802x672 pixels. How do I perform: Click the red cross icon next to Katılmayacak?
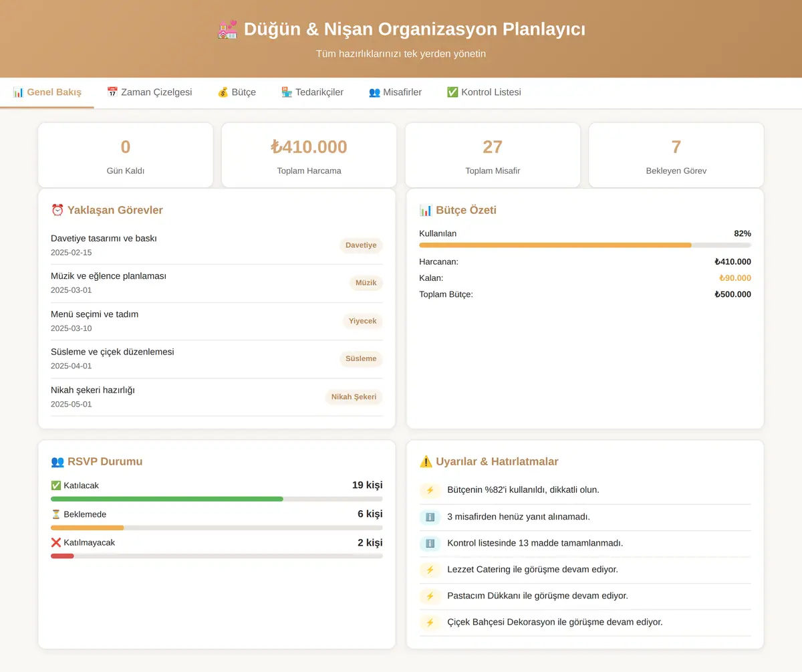pos(55,542)
